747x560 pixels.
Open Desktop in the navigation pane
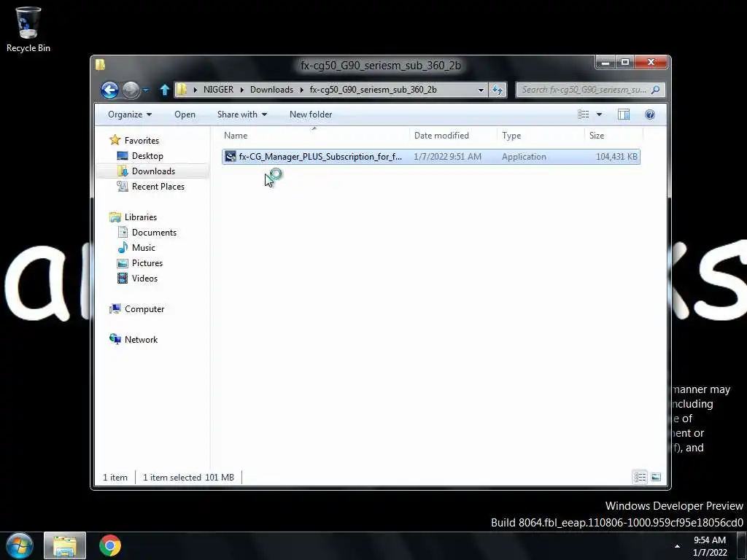(147, 156)
